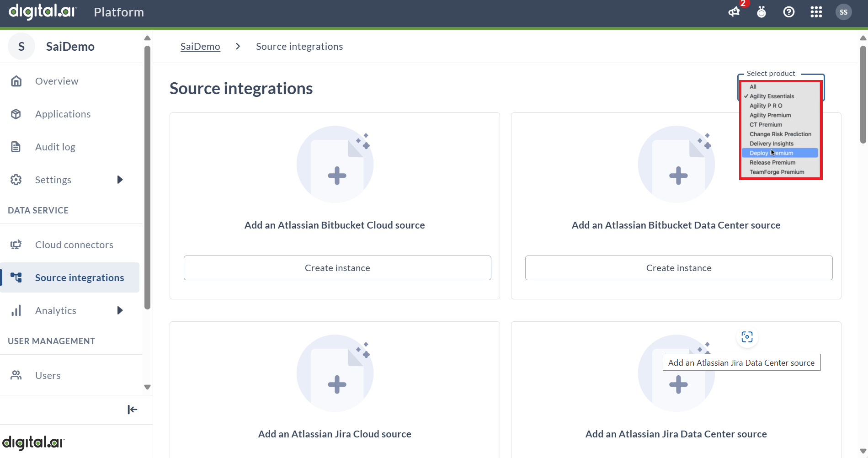Click the Bitbucket Cloud add-source illustration
The image size is (868, 458).
tap(335, 164)
